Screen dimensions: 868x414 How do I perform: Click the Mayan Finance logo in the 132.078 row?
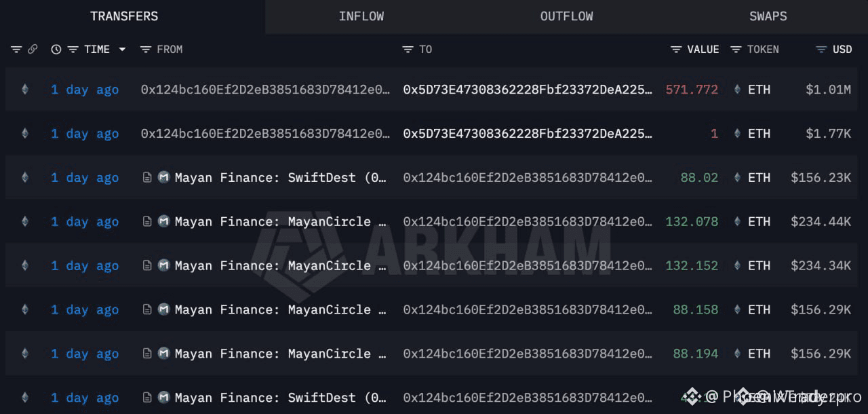[163, 221]
